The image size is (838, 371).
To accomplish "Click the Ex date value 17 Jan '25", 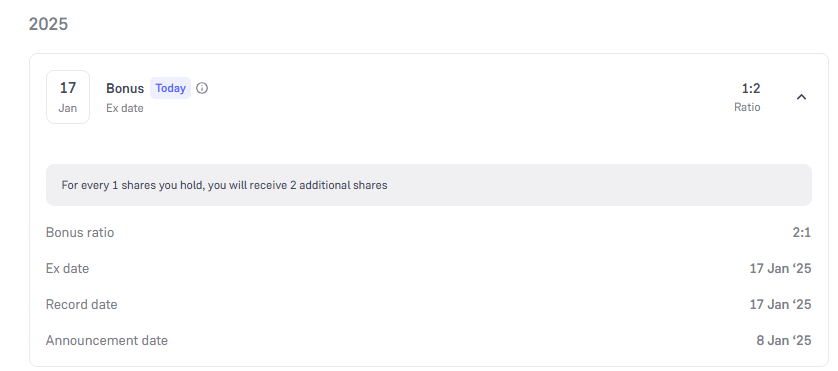I will (x=780, y=268).
